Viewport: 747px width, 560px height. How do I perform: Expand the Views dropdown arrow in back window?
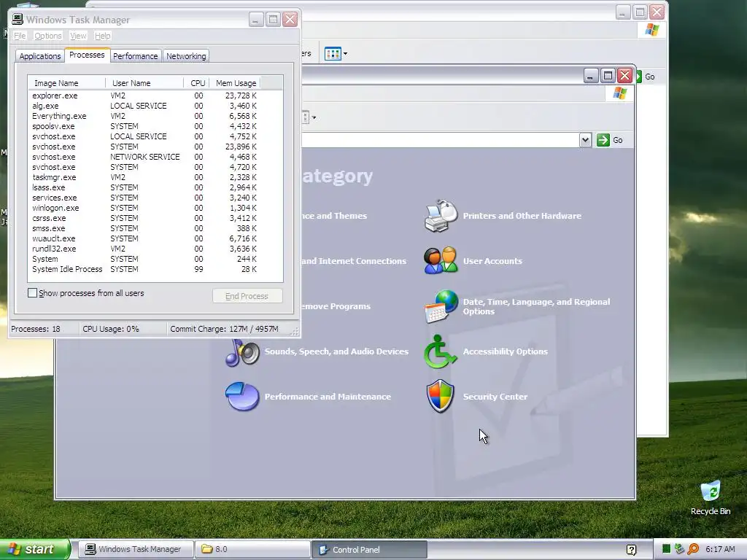(345, 54)
